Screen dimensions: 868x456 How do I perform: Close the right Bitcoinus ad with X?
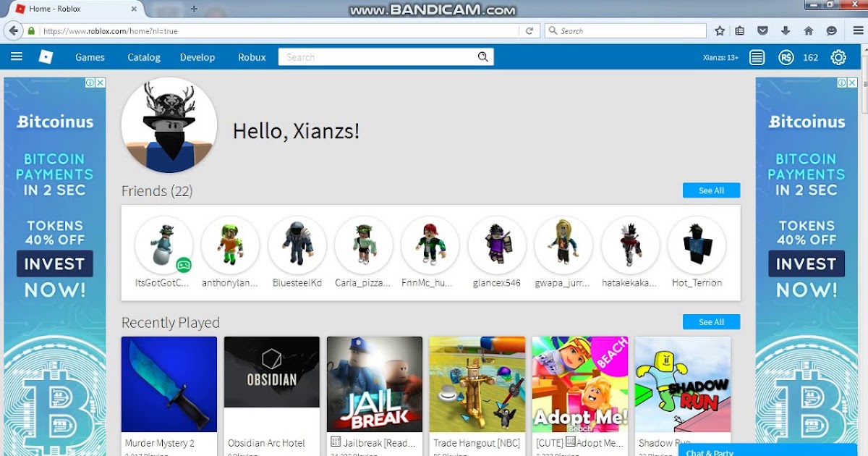(x=852, y=83)
